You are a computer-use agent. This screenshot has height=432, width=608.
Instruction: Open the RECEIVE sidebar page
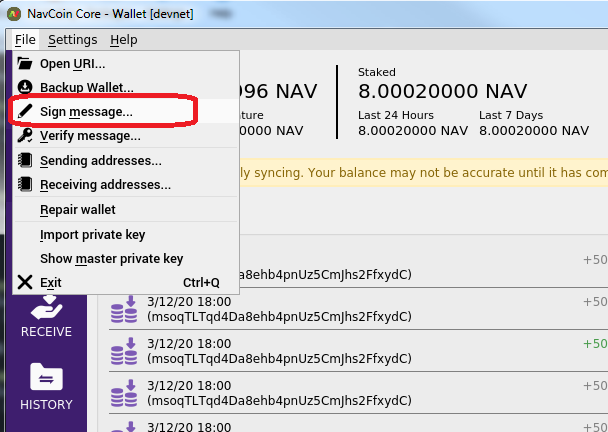click(x=46, y=316)
